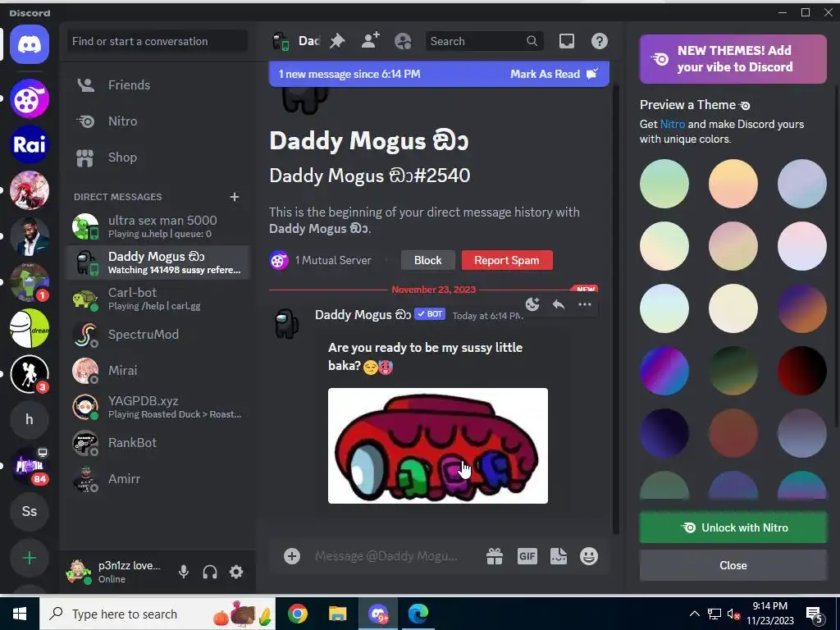
Task: Open DM with RankBot
Action: [x=157, y=442]
